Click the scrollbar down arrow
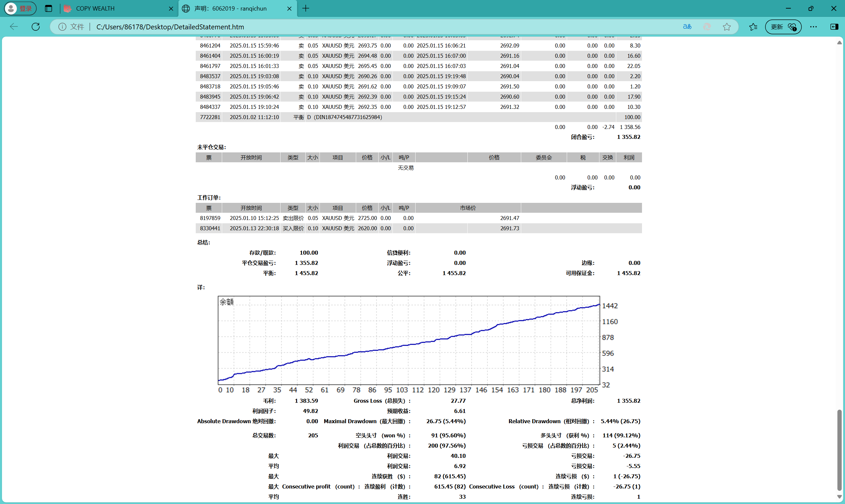This screenshot has width=845, height=504. pos(839,496)
